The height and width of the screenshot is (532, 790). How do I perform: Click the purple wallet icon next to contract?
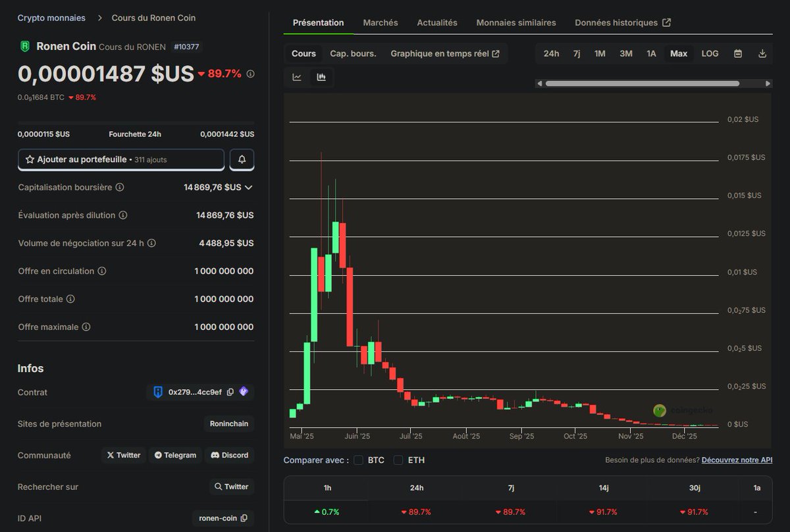click(244, 392)
